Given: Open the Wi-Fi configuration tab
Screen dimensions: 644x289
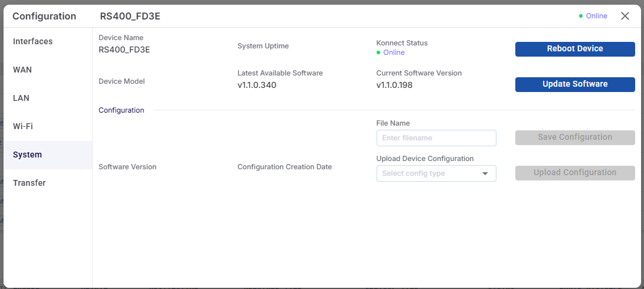Looking at the screenshot, I should (x=23, y=126).
